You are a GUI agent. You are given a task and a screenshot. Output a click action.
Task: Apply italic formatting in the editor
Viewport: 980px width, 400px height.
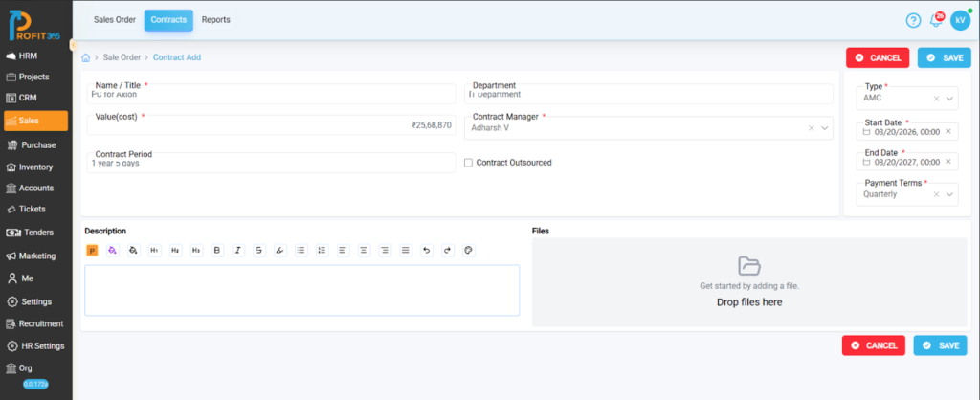click(238, 250)
